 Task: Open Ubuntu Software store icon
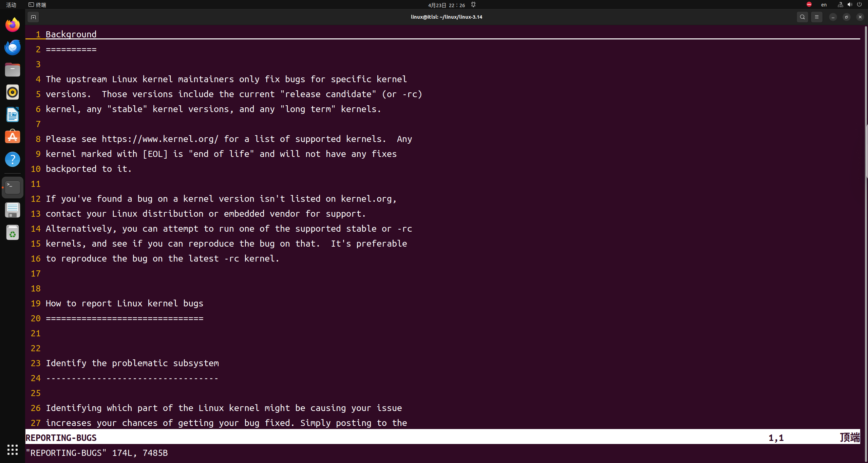(x=13, y=137)
